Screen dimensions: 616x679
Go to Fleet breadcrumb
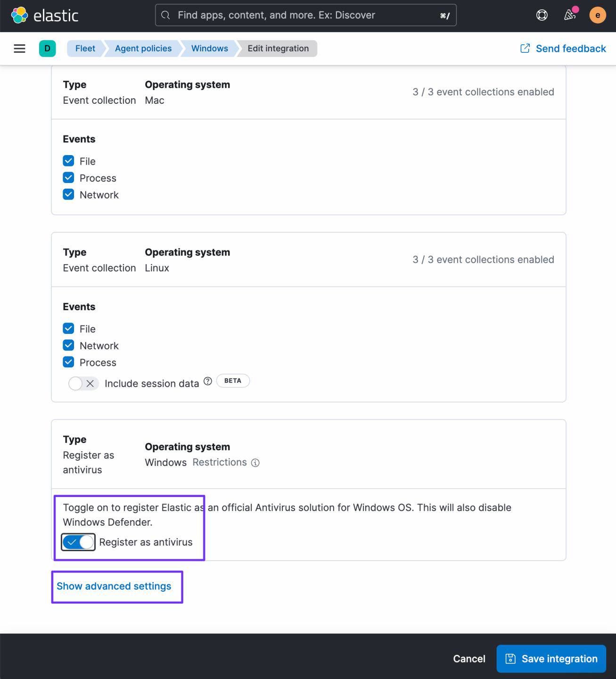point(85,49)
